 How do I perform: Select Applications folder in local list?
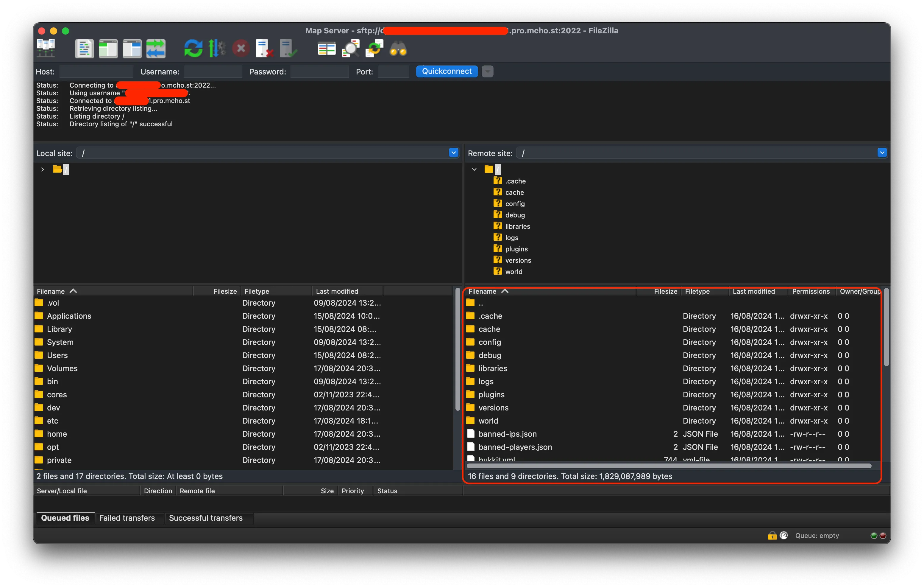tap(243, 316)
